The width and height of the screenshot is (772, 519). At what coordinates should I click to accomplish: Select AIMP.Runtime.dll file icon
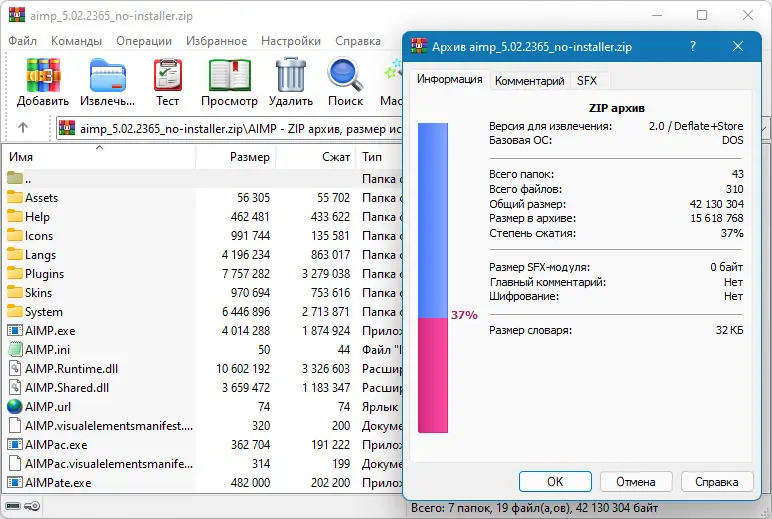coord(15,369)
